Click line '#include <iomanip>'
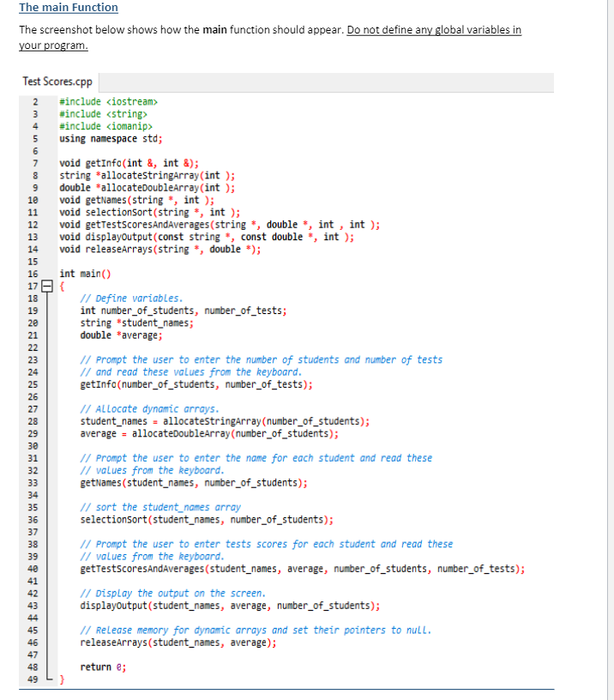 (105, 126)
